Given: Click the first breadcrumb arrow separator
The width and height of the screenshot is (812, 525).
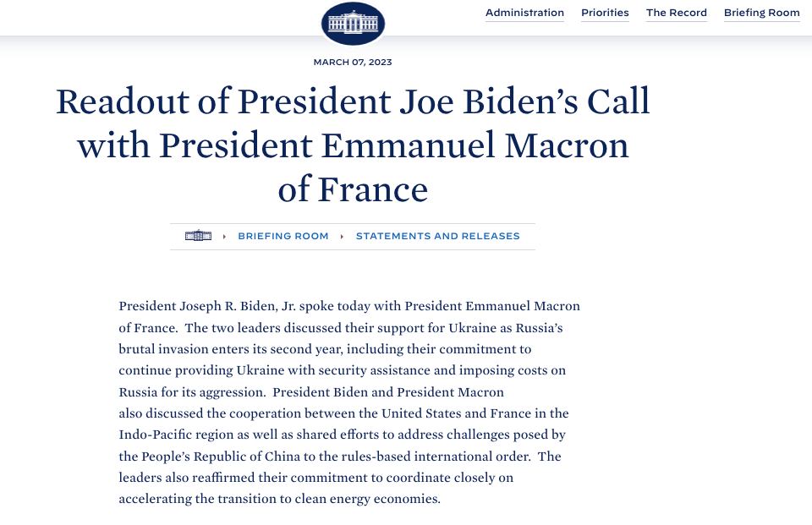Looking at the screenshot, I should click(x=224, y=237).
